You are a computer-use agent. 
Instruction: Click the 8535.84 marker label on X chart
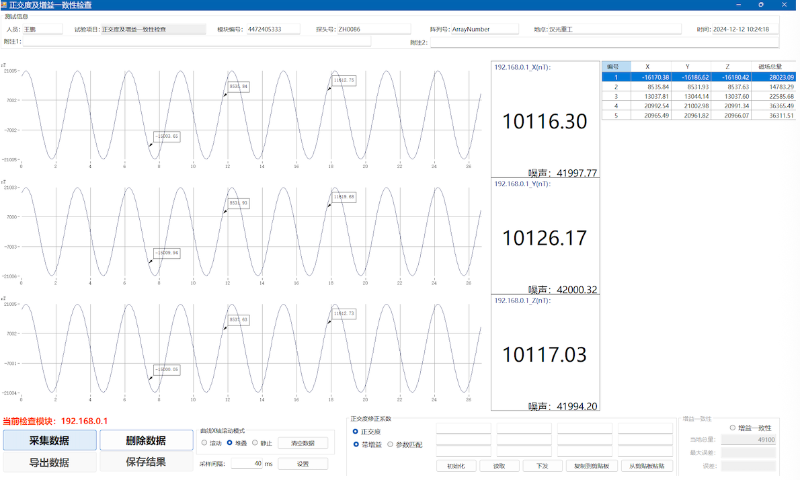tap(238, 87)
